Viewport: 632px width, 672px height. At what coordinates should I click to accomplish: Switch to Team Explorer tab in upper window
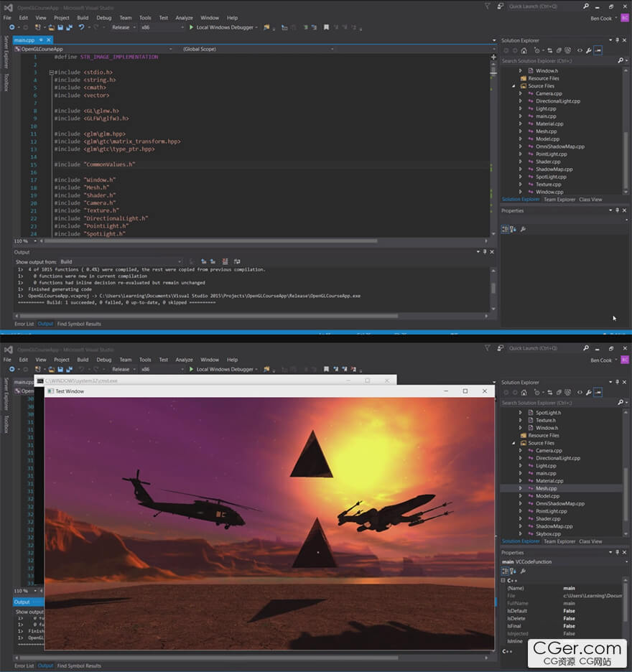click(559, 200)
